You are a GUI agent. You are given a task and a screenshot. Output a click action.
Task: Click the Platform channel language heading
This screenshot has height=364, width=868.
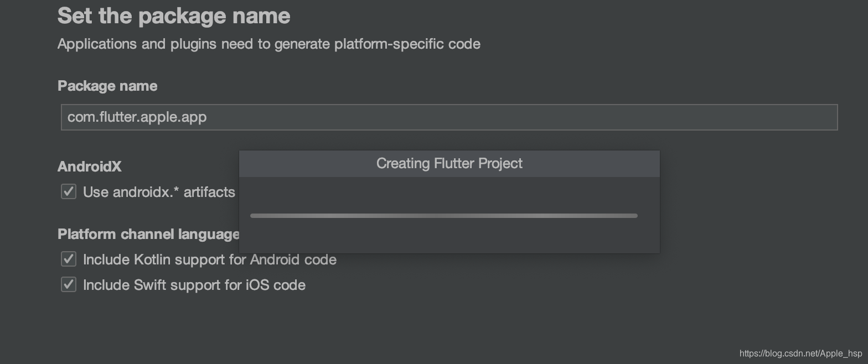tap(148, 234)
